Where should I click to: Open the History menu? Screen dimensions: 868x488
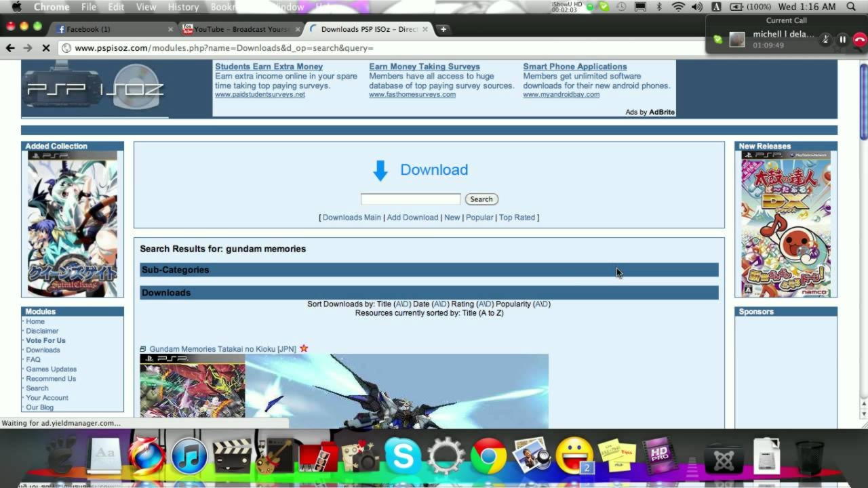[183, 7]
